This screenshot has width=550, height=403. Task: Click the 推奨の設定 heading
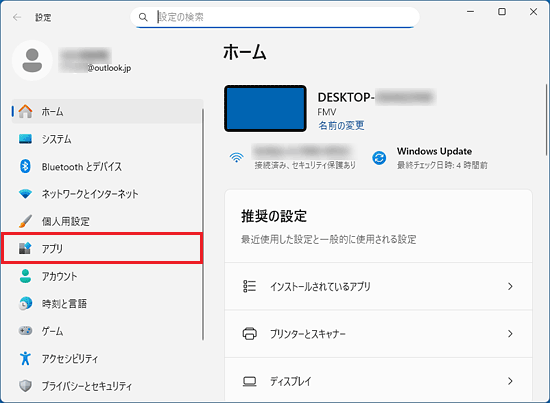point(274,216)
